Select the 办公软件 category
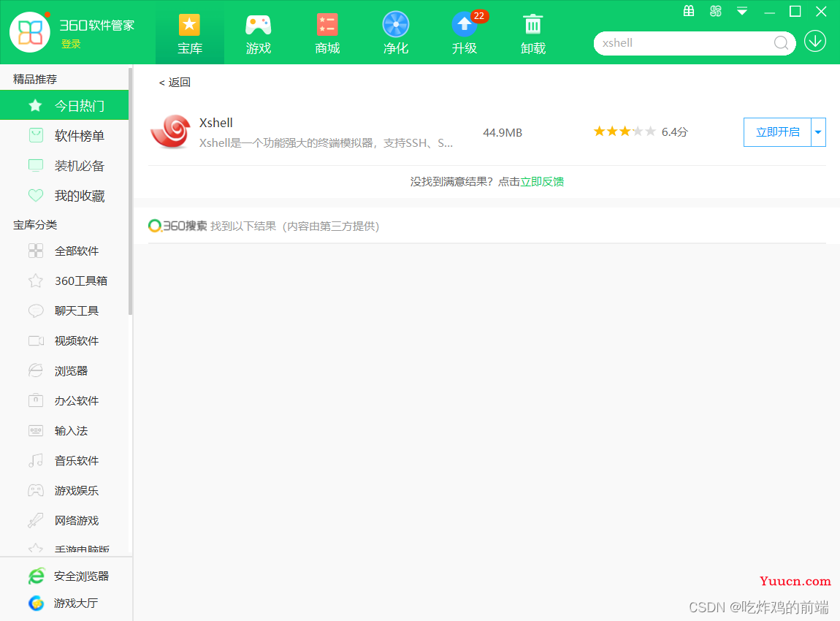Image resolution: width=840 pixels, height=621 pixels. tap(64, 401)
